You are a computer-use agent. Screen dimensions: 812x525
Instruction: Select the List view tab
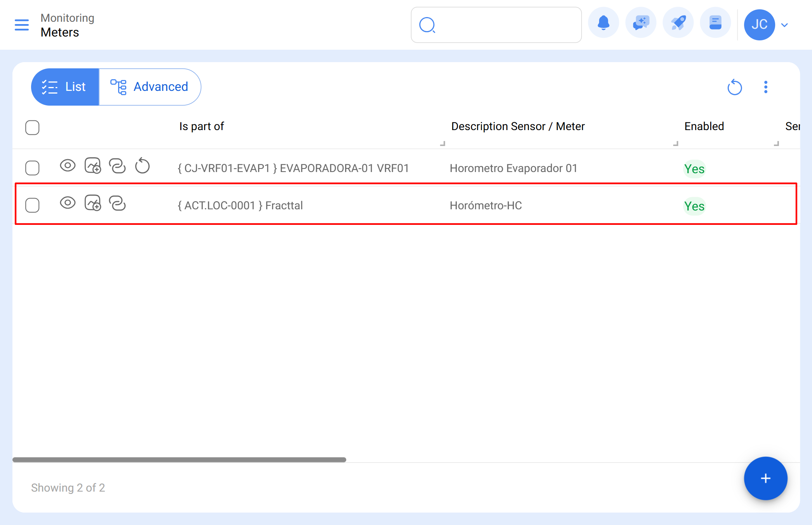pyautogui.click(x=65, y=87)
